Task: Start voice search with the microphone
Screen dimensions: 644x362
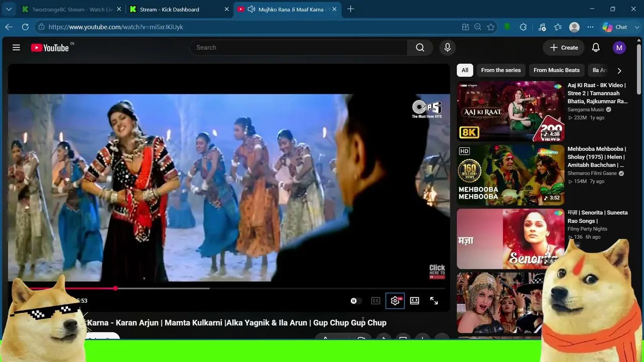Action: [447, 47]
